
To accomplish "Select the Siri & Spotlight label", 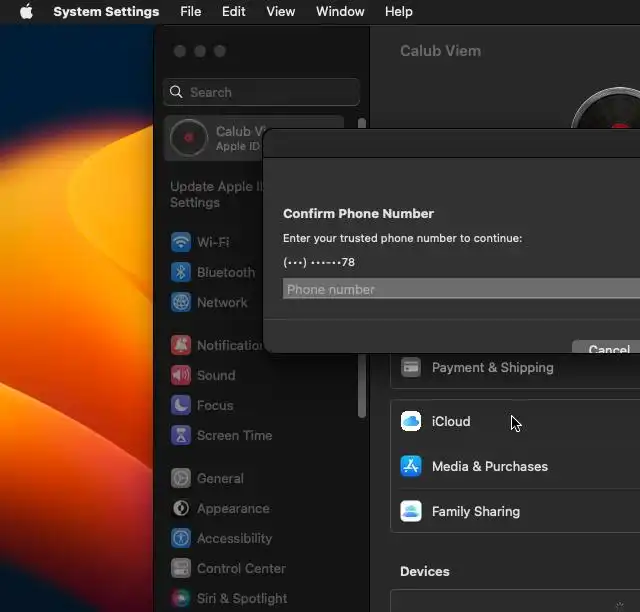I will (242, 599).
